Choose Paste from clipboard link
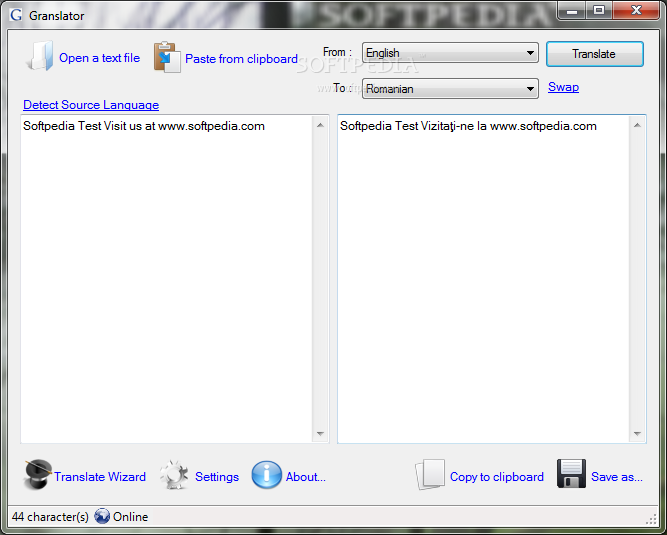The image size is (667, 535). click(x=241, y=59)
